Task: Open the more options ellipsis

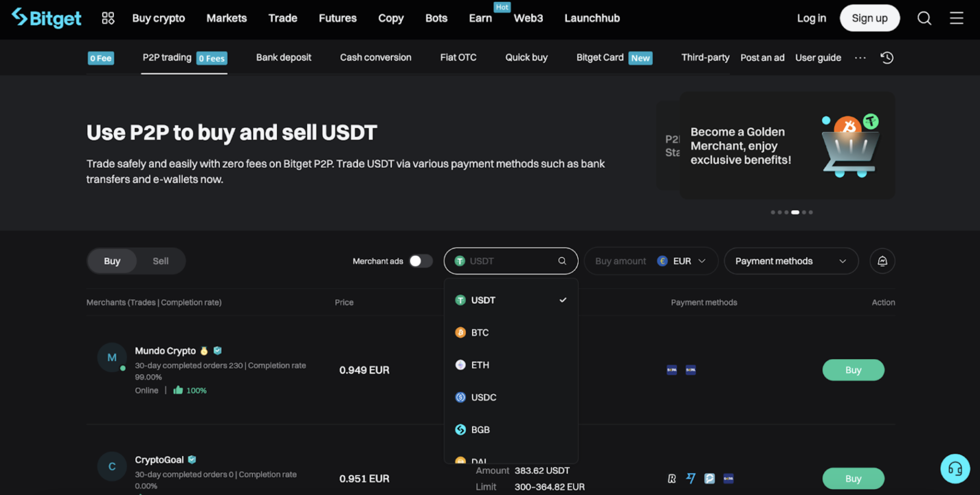Action: 860,58
